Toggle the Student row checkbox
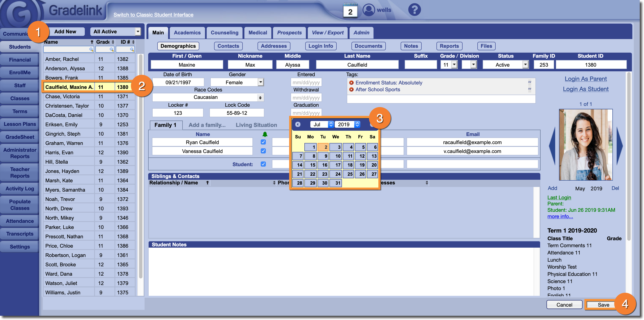644x320 pixels. pyautogui.click(x=263, y=164)
